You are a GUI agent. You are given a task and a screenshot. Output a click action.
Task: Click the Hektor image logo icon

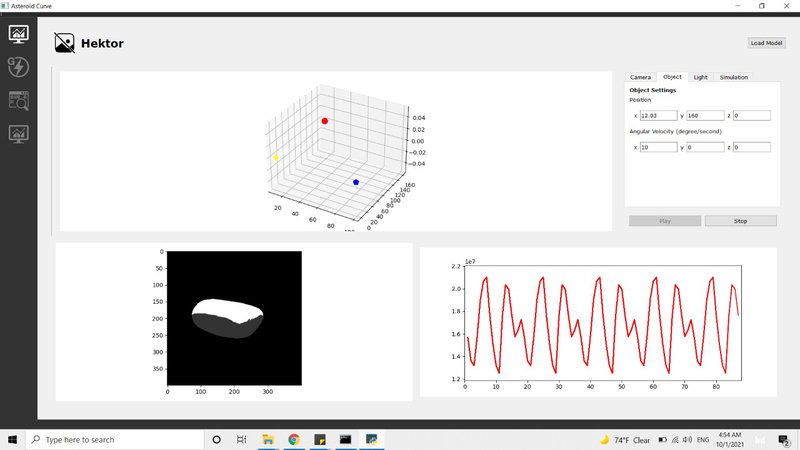coord(64,43)
